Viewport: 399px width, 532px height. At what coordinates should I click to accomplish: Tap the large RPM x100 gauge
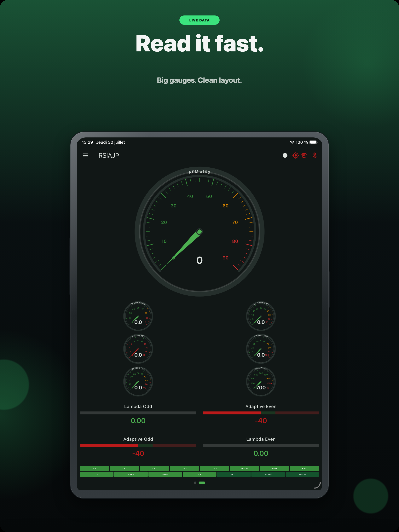click(x=199, y=232)
